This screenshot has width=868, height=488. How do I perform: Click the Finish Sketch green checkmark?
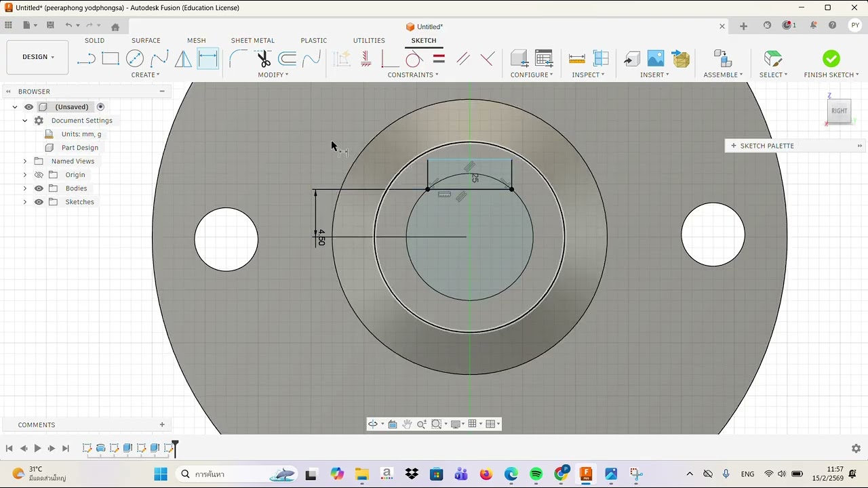[831, 59]
